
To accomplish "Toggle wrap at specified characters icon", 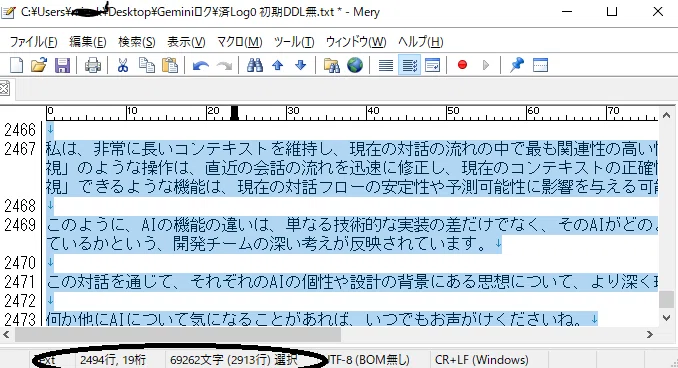I will pyautogui.click(x=409, y=65).
